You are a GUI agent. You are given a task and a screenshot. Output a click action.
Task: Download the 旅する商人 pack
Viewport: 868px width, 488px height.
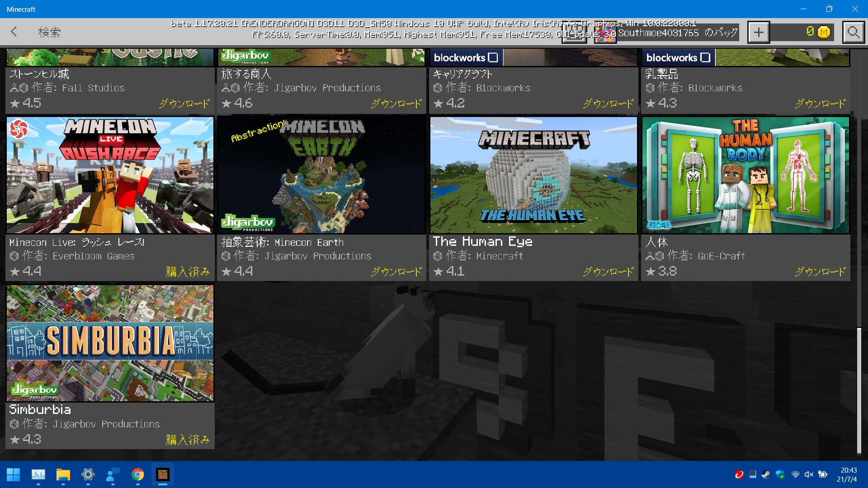396,103
